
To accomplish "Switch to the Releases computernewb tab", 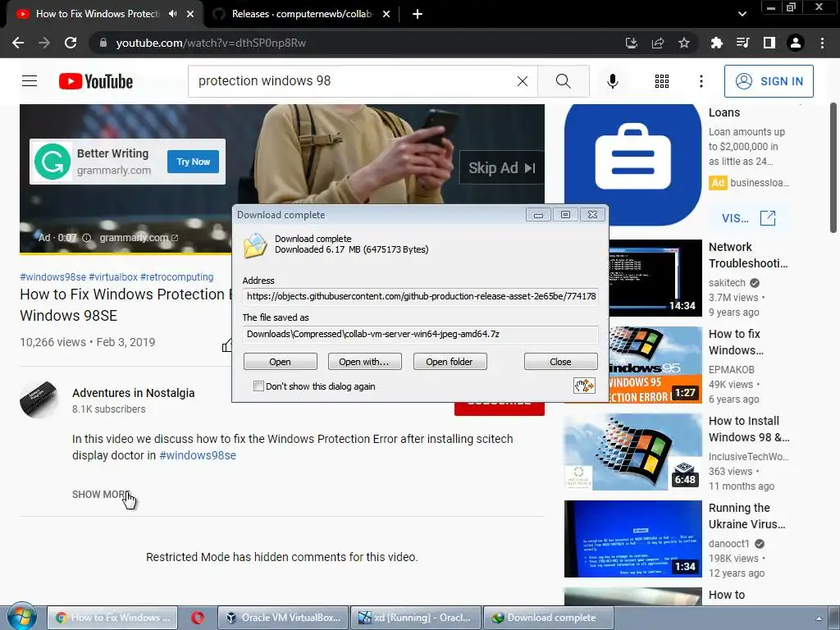I will [x=302, y=14].
